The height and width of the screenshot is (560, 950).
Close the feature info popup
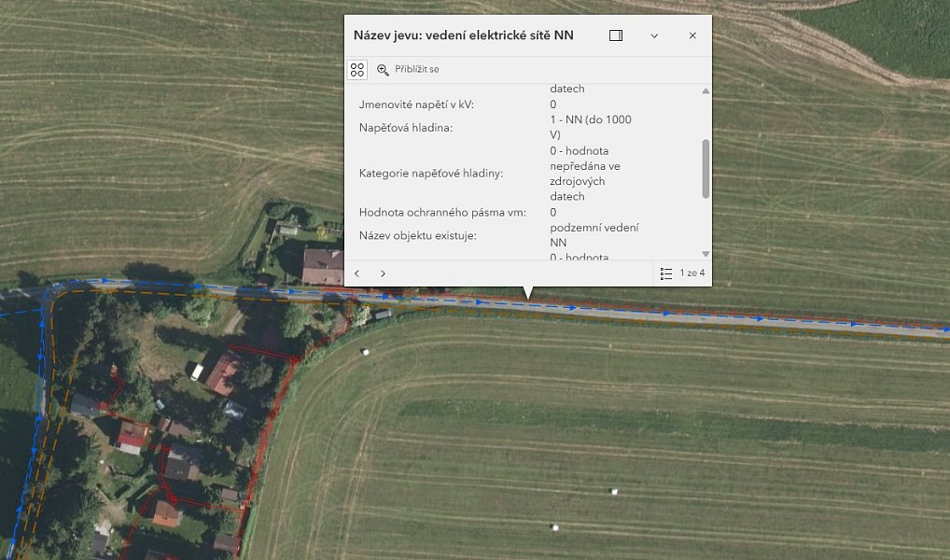692,35
